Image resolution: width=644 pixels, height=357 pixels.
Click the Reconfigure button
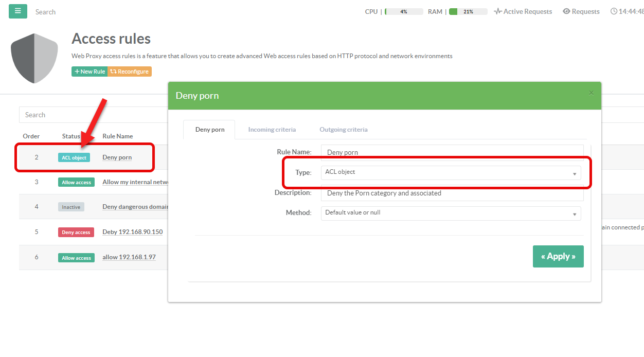point(130,72)
